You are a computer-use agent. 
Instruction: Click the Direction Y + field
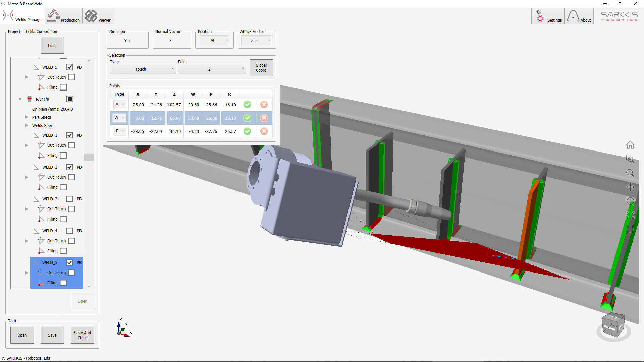(127, 40)
